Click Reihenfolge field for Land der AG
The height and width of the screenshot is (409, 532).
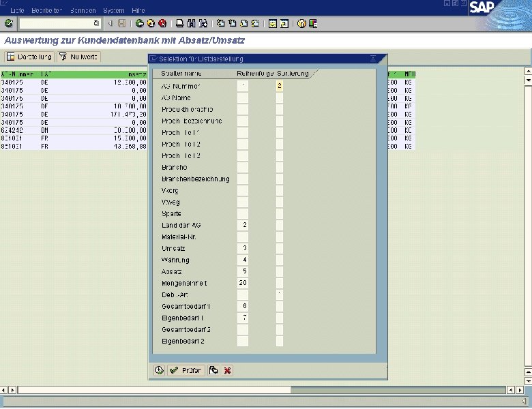(x=243, y=225)
